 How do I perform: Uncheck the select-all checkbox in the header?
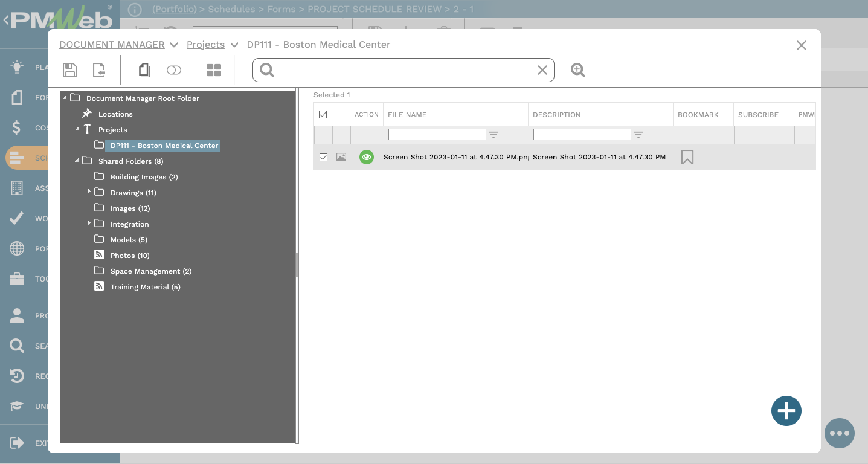pos(323,114)
